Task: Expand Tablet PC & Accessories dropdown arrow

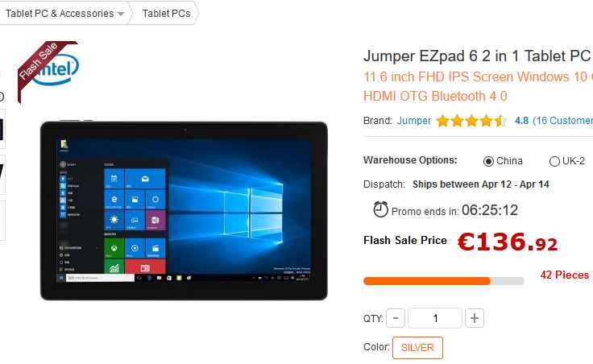Action: [x=121, y=14]
